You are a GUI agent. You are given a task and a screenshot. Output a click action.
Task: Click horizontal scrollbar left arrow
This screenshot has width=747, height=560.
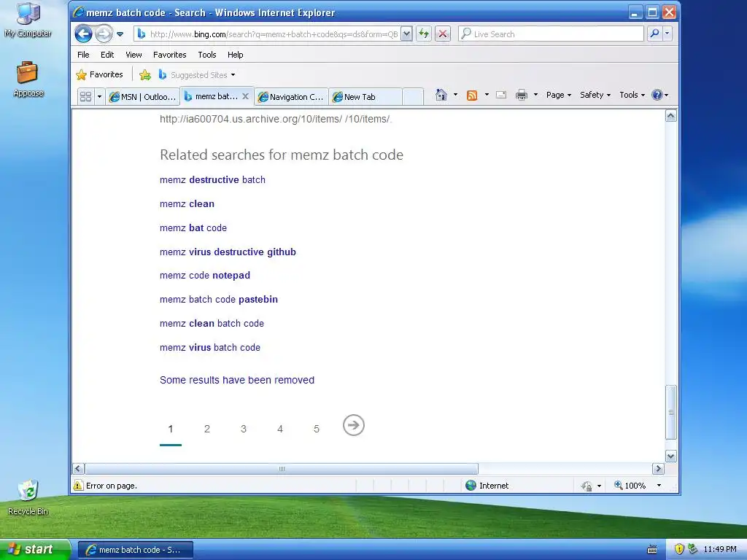(79, 469)
